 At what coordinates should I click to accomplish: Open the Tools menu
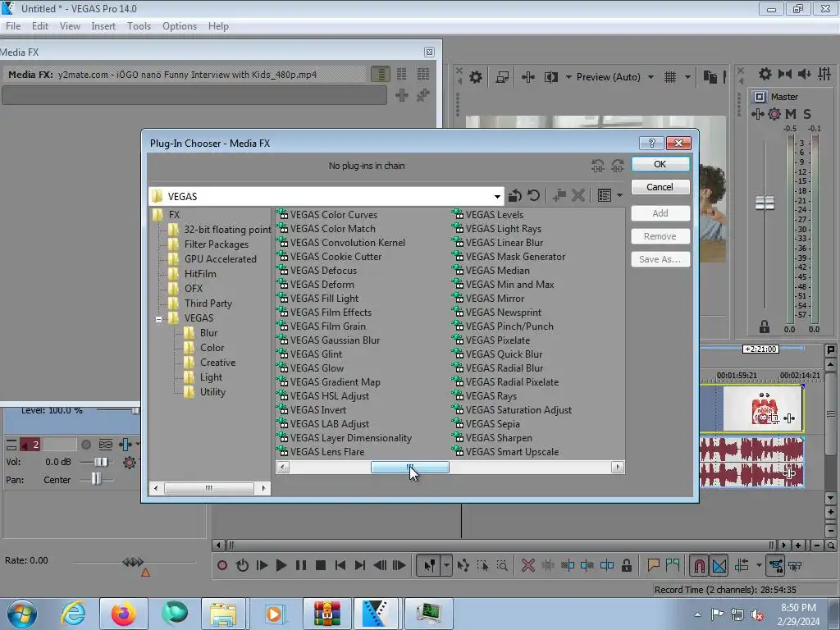tap(139, 25)
